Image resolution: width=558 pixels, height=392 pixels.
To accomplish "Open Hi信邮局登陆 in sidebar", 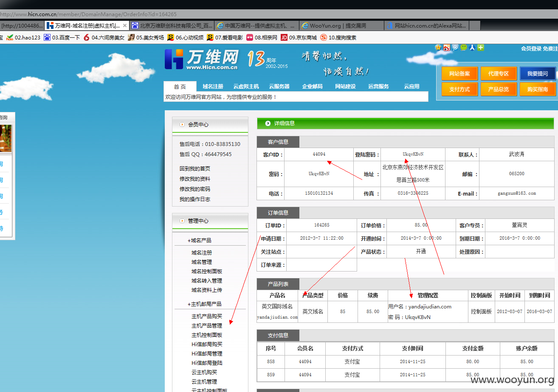I will 207,363.
